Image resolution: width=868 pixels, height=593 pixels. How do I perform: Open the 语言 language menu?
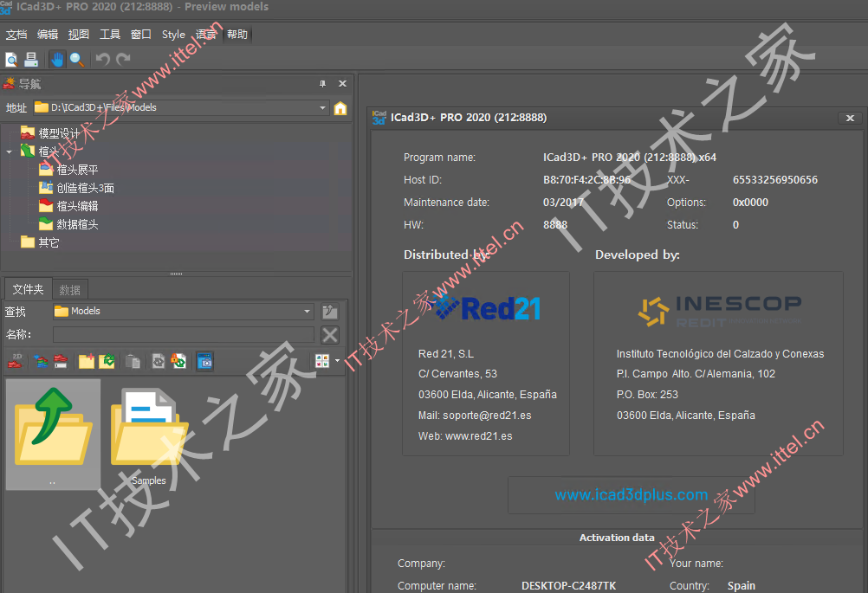pos(206,35)
